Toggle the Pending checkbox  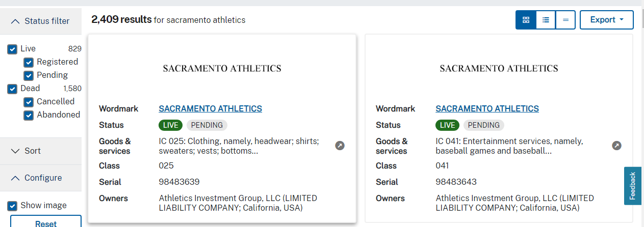tap(29, 75)
